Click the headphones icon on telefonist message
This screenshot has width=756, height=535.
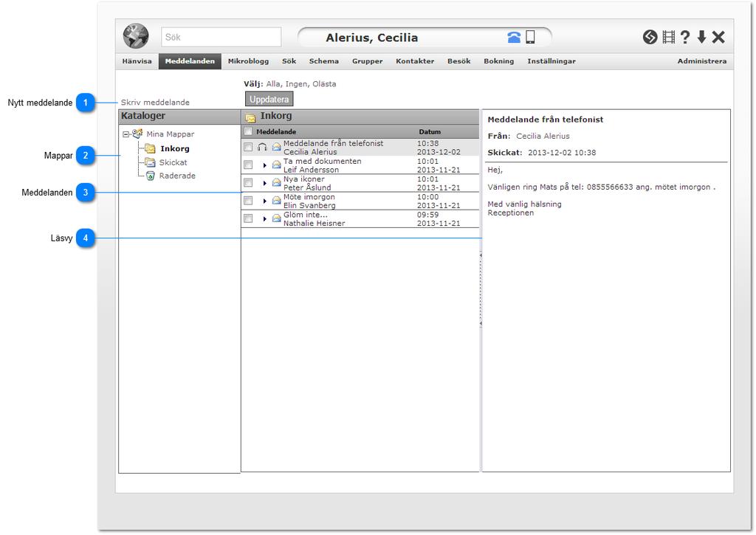point(262,147)
